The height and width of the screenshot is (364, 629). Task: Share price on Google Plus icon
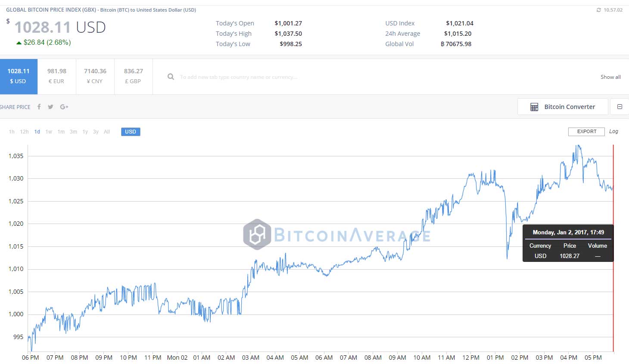(x=64, y=107)
